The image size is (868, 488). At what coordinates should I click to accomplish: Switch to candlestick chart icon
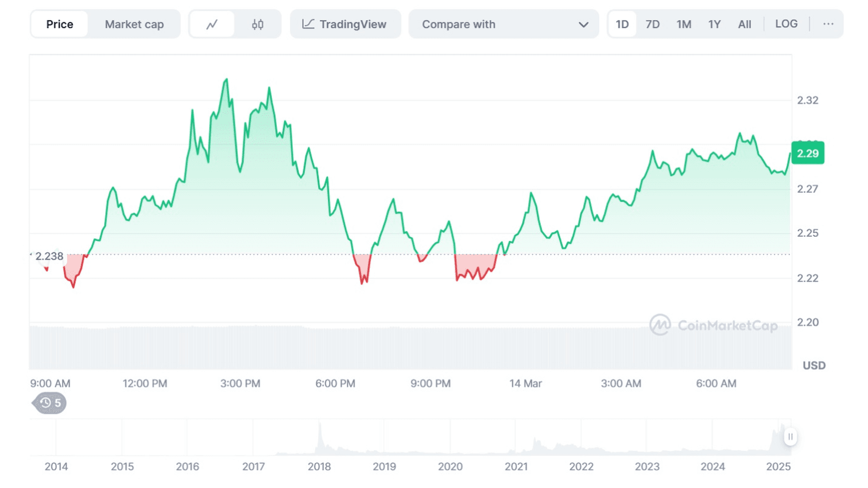(x=257, y=24)
